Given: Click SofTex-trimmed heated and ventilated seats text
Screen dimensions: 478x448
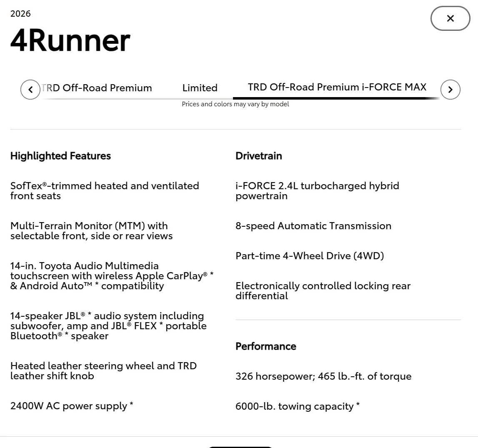Looking at the screenshot, I should (105, 191).
